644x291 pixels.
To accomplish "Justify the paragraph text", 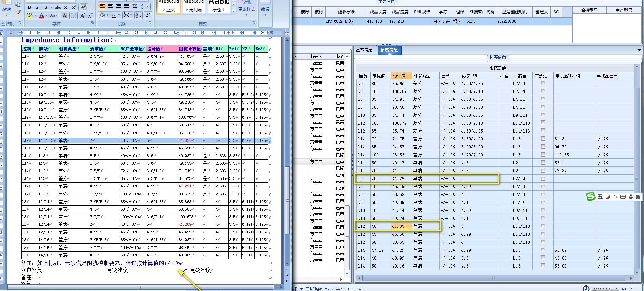I will 127,7.
